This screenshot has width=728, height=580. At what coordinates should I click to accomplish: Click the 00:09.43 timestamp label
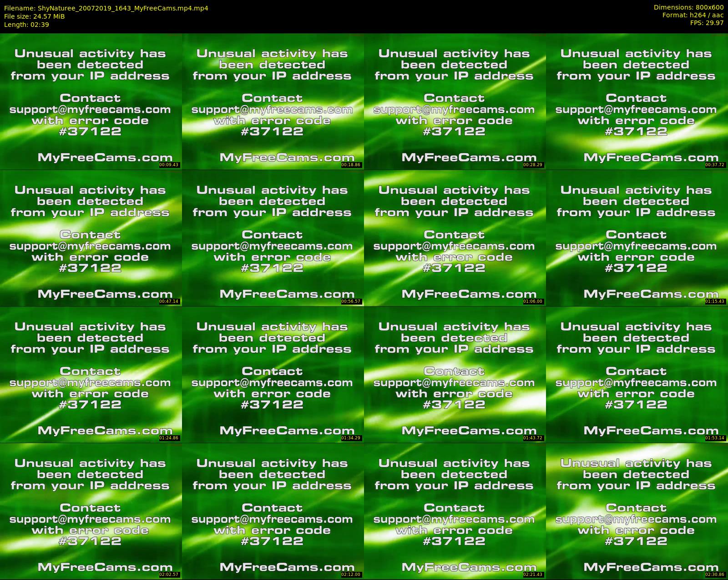pyautogui.click(x=169, y=165)
